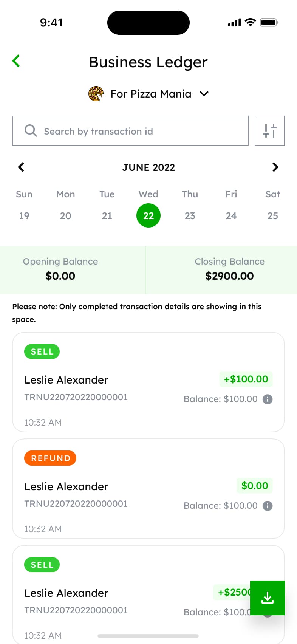Open the REFUND transaction card
Viewport: 297px width, 644px height.
[x=148, y=488]
